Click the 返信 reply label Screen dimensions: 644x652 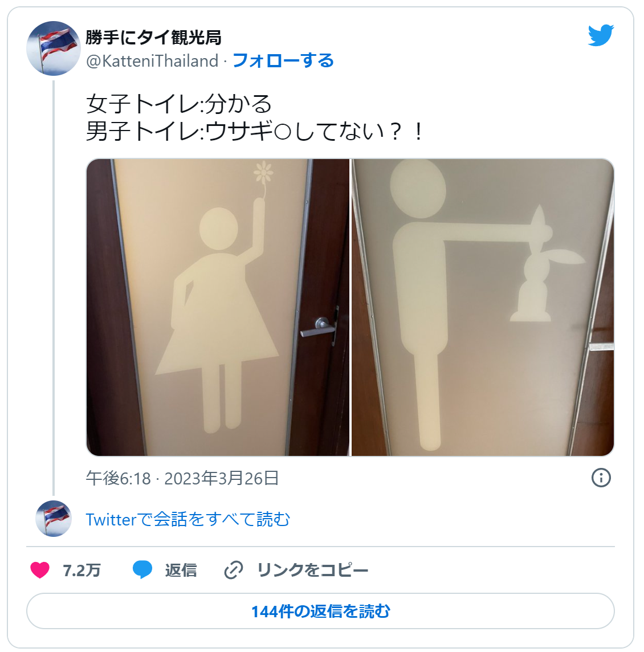pos(181,570)
